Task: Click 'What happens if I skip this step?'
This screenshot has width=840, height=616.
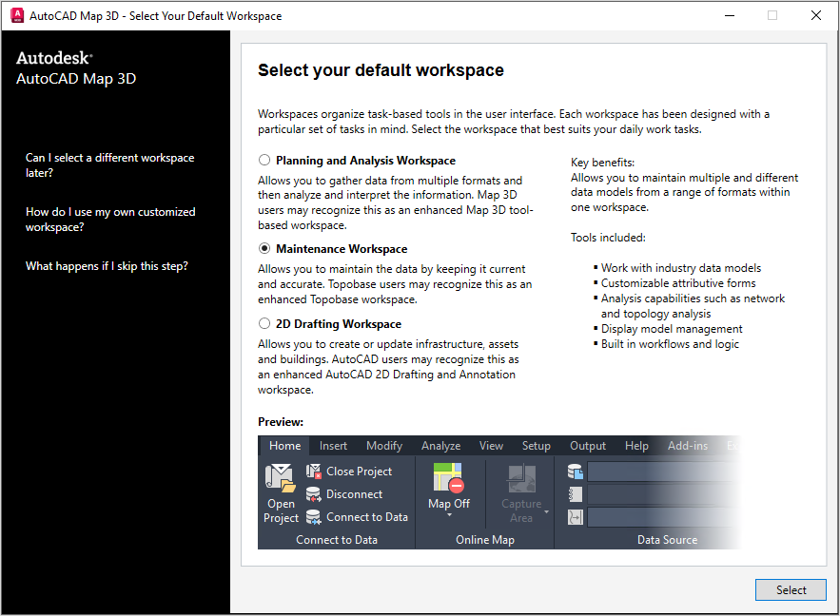Action: 107,266
